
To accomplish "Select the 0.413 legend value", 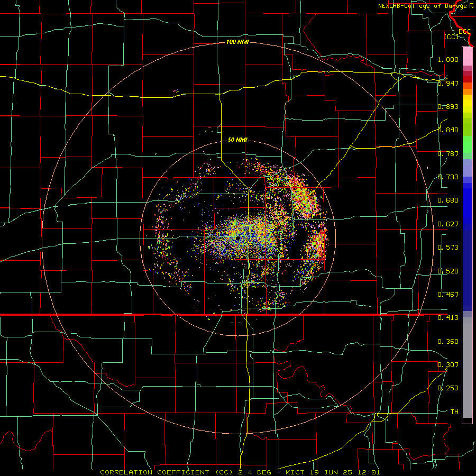I will click(448, 318).
